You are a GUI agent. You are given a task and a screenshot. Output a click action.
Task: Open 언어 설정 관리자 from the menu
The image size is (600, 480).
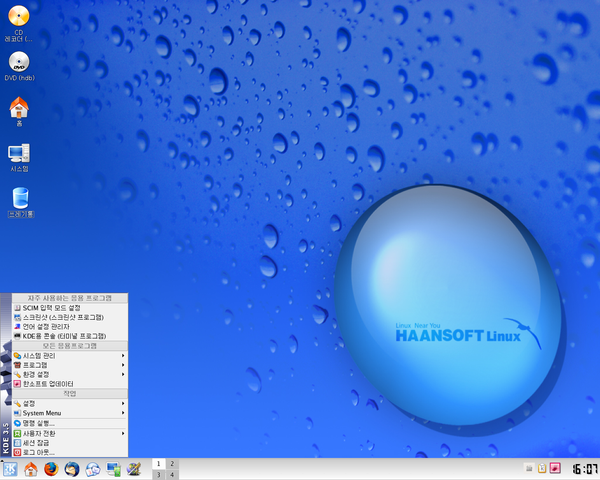coord(70,327)
